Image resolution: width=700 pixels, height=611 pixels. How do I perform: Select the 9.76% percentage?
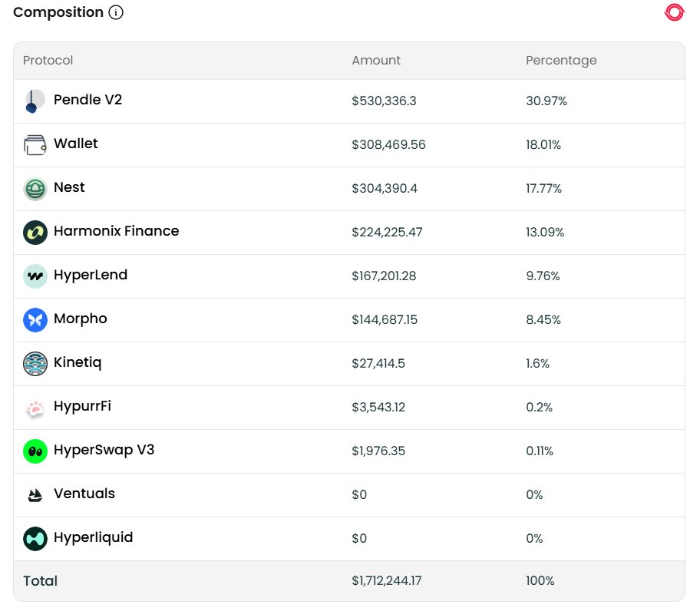point(543,276)
